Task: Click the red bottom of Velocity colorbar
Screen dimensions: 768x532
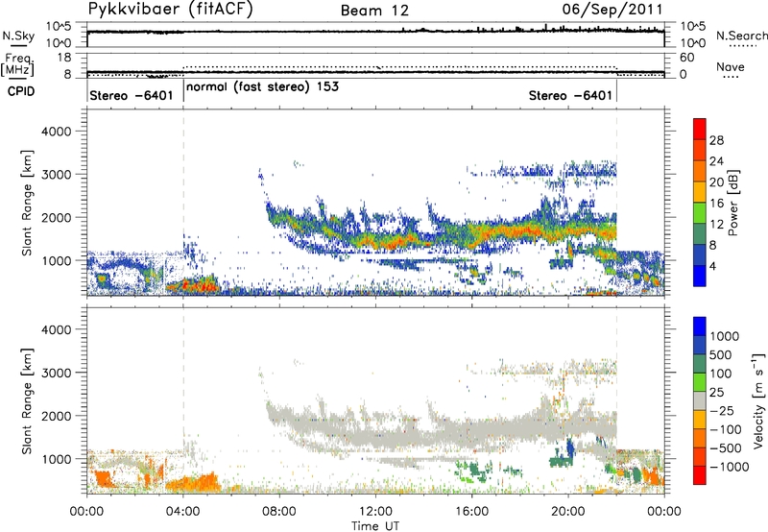Action: pyautogui.click(x=700, y=475)
